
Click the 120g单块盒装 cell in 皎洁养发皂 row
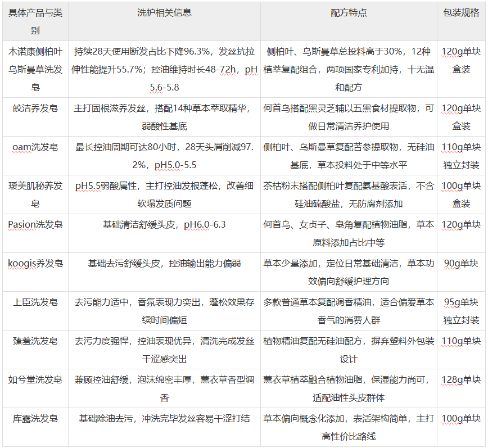[461, 117]
